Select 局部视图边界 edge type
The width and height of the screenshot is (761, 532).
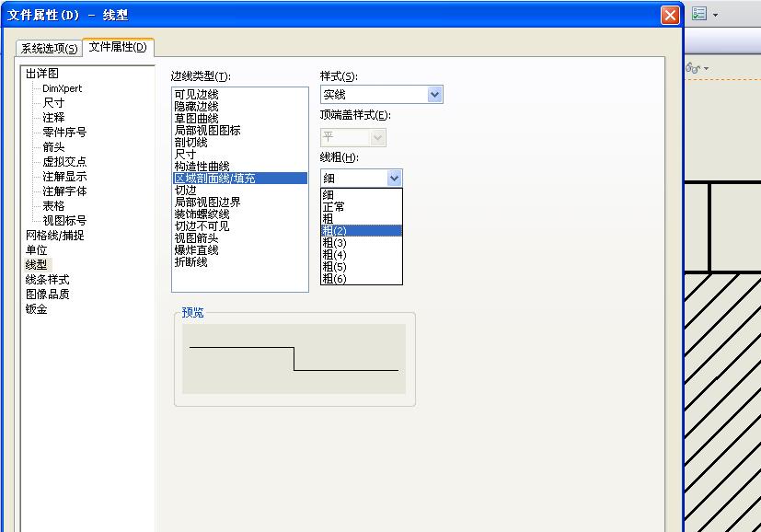(240, 202)
